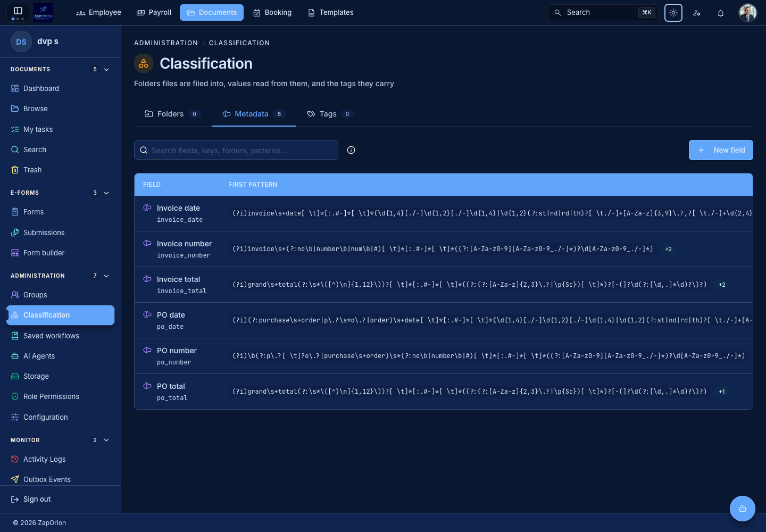Open the Payroll menu
The width and height of the screenshot is (766, 532).
click(x=154, y=12)
